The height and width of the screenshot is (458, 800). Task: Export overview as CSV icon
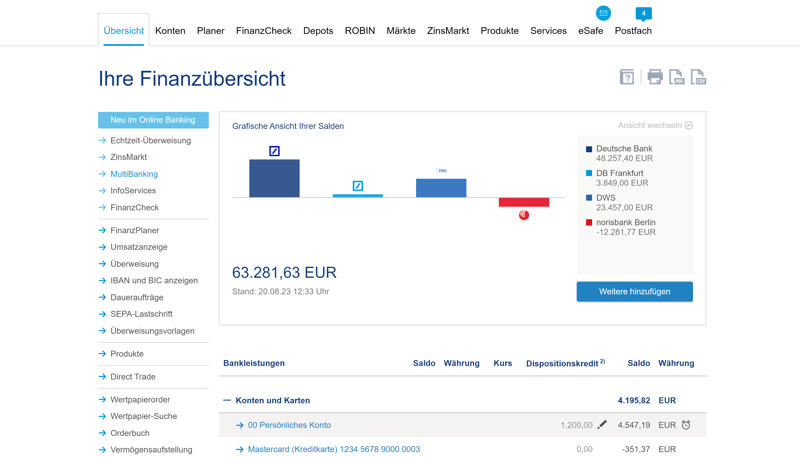click(698, 77)
